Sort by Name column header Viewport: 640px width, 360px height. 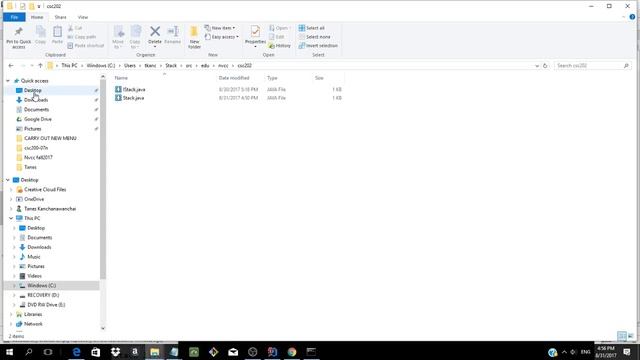click(121, 78)
